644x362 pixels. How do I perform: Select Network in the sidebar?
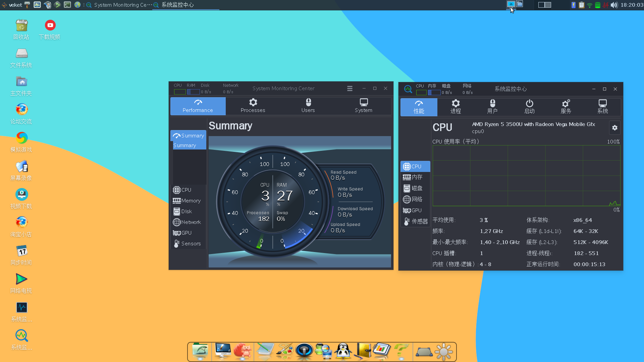tap(191, 222)
